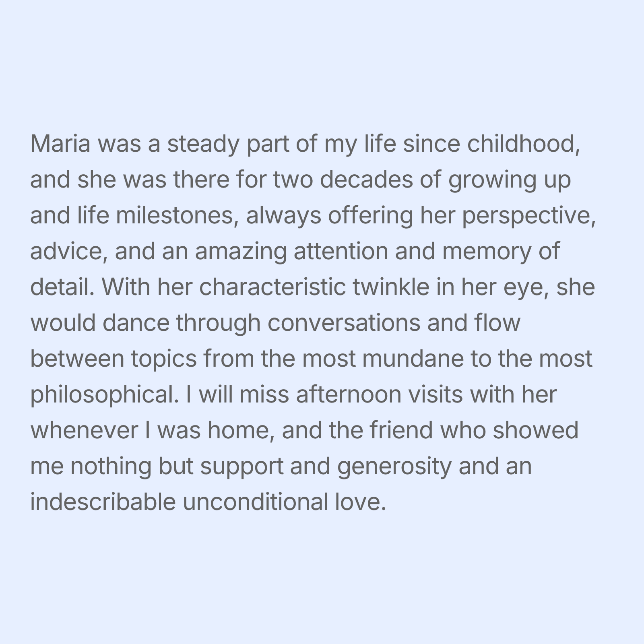The height and width of the screenshot is (644, 644).
Task: Click the name "Maria" in the text
Action: tap(60, 144)
